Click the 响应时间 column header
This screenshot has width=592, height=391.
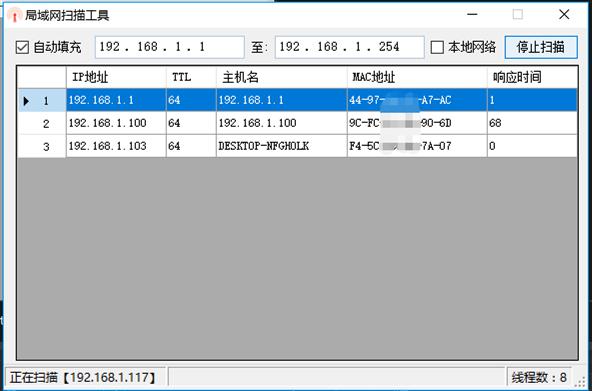(x=532, y=77)
